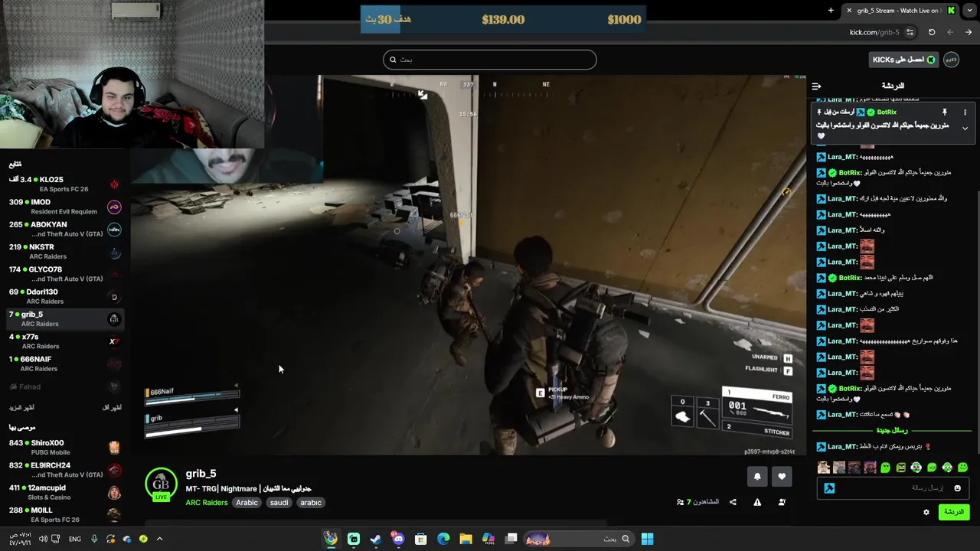Image resolution: width=980 pixels, height=551 pixels.
Task: Unpin message using the pin icon
Action: (944, 112)
